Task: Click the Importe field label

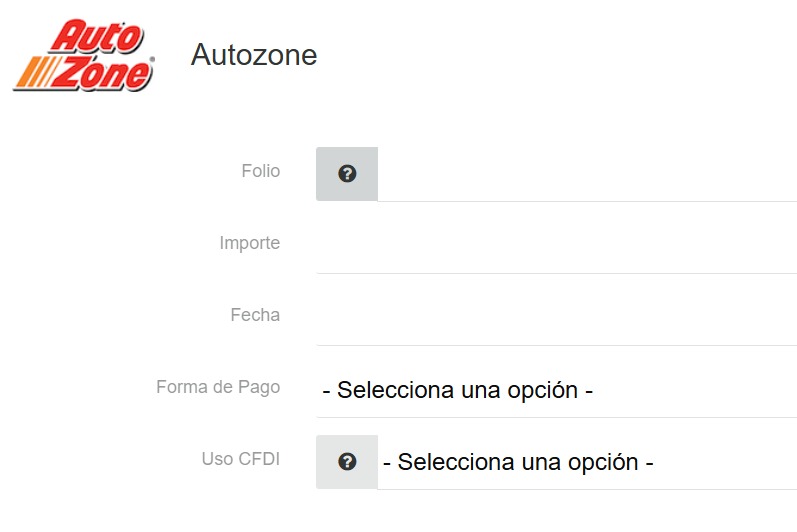Action: point(250,243)
